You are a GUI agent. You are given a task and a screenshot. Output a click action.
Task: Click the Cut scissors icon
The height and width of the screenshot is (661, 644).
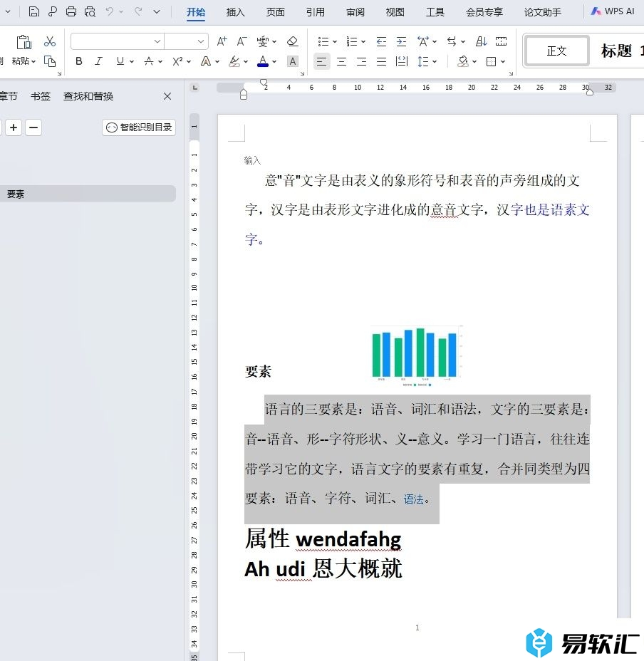[x=50, y=41]
